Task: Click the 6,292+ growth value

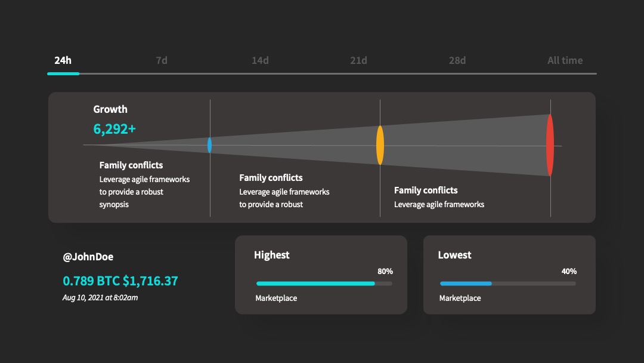Action: click(114, 129)
